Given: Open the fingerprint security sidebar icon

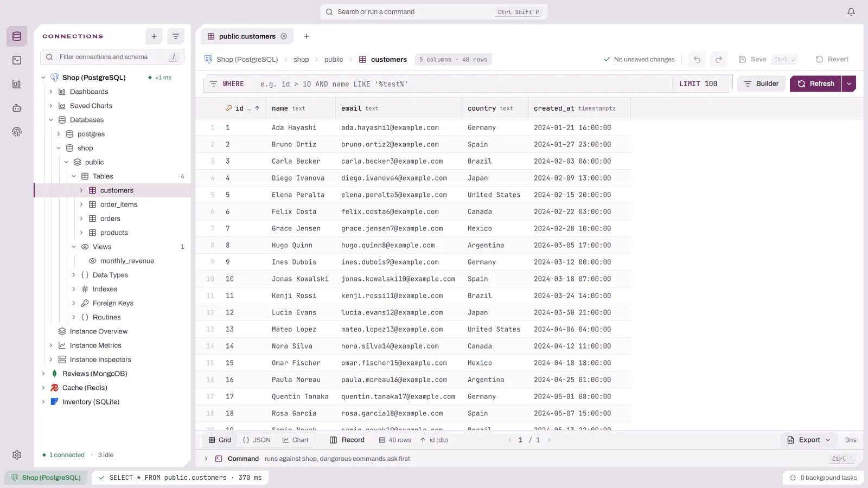Looking at the screenshot, I should 17,132.
